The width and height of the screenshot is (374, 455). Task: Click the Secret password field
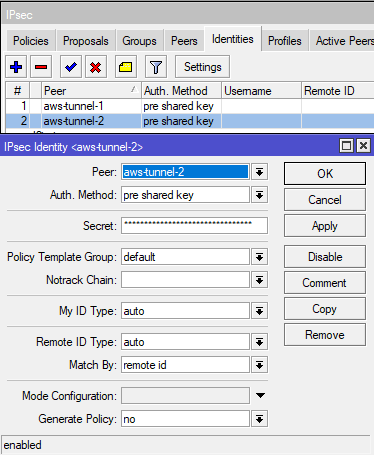coord(194,226)
